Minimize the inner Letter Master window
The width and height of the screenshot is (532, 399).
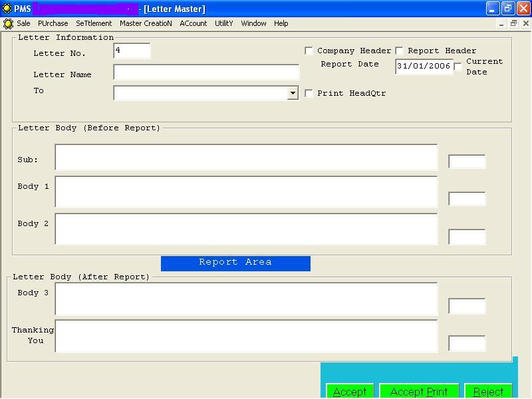[x=502, y=23]
